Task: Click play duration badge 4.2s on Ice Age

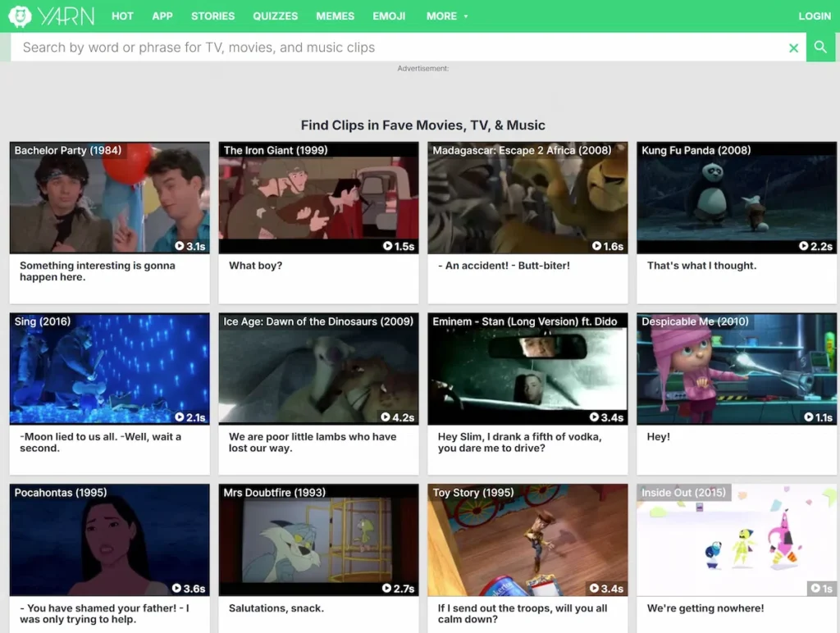Action: click(x=398, y=417)
